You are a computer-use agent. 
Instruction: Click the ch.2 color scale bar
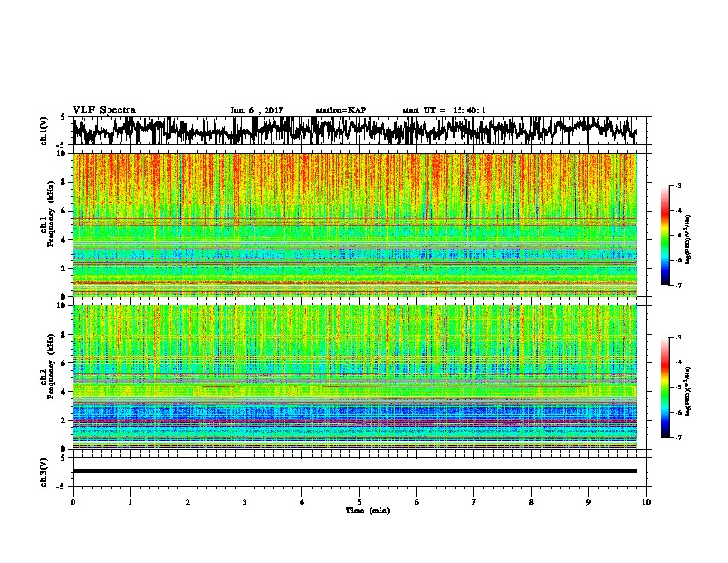point(665,387)
